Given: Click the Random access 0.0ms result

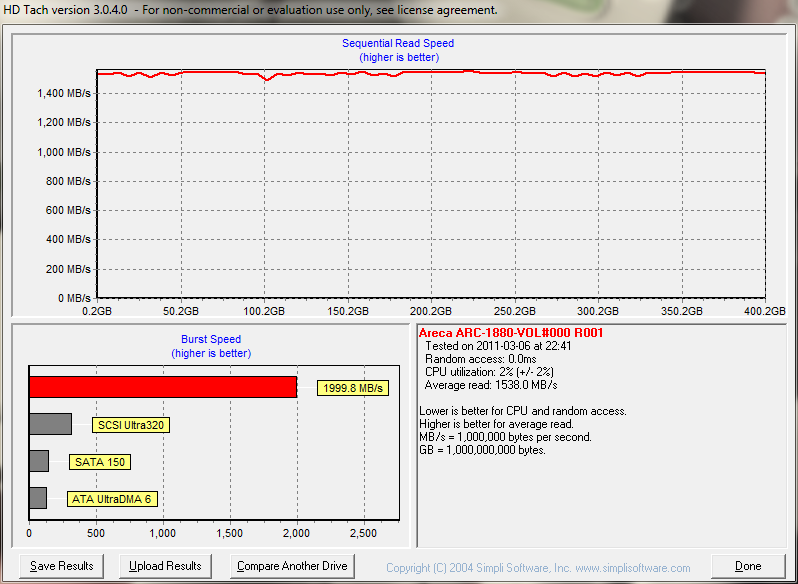Looking at the screenshot, I should (479, 359).
